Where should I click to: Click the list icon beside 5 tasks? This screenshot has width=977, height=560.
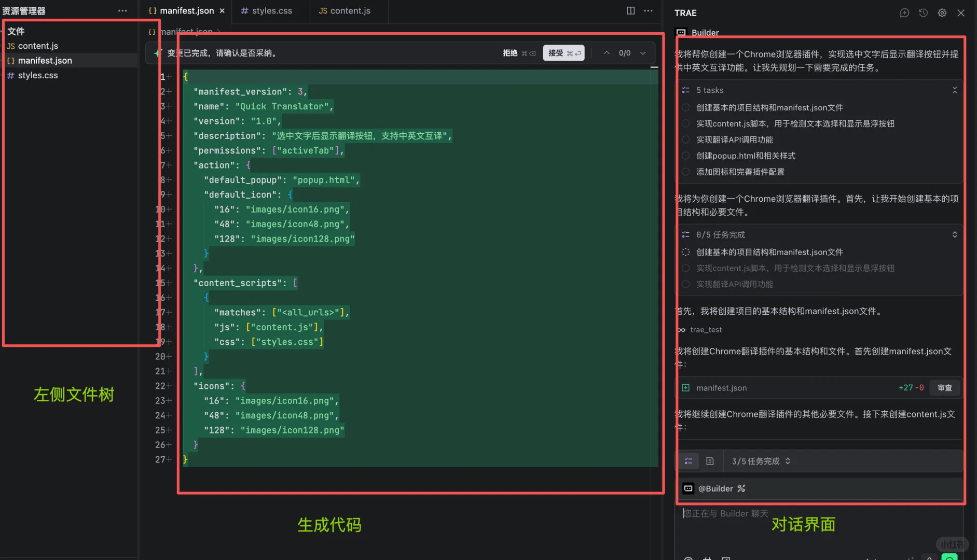point(685,90)
